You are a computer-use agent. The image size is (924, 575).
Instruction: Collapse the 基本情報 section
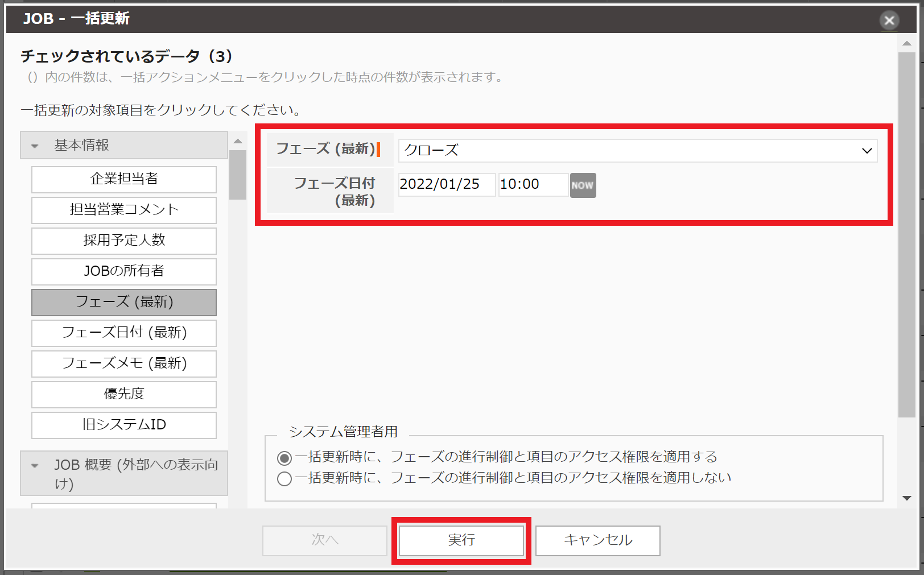[x=35, y=146]
